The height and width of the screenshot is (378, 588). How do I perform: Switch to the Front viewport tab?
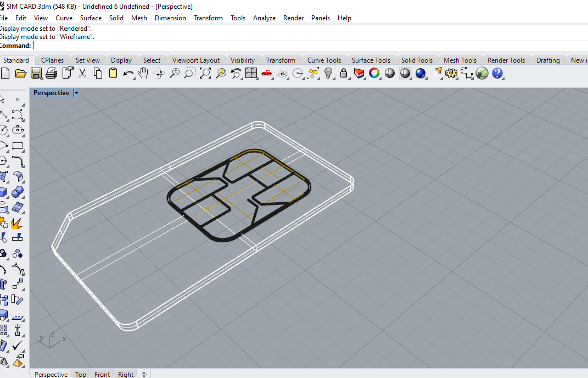tap(102, 374)
